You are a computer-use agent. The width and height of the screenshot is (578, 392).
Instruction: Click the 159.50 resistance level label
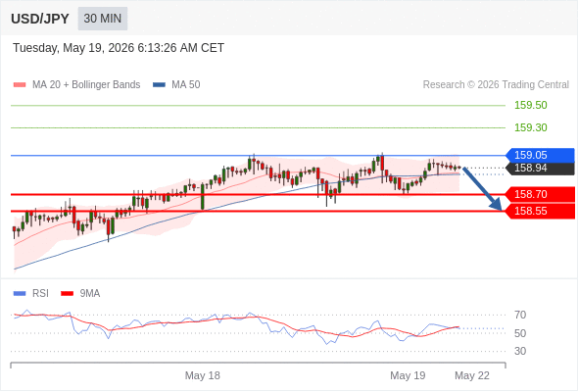(531, 106)
